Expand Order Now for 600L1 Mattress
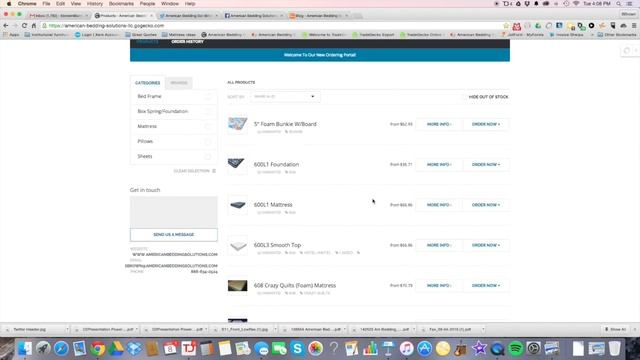640x360 pixels. [x=486, y=205]
